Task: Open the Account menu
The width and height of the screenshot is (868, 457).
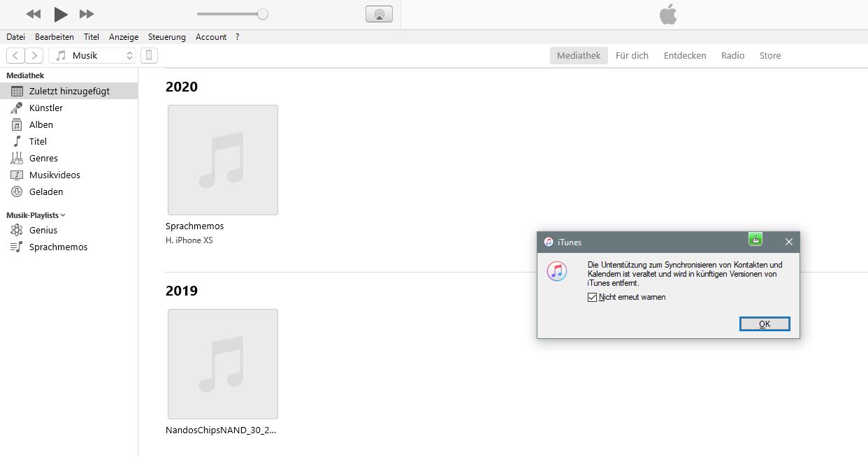Action: click(x=211, y=37)
